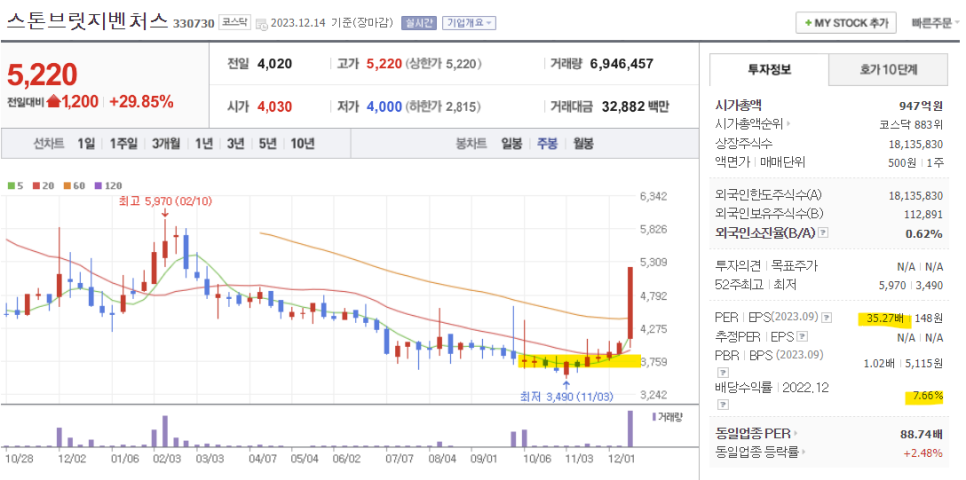The height and width of the screenshot is (480, 966).
Task: Select the 3개월 line chart period
Action: tap(166, 144)
